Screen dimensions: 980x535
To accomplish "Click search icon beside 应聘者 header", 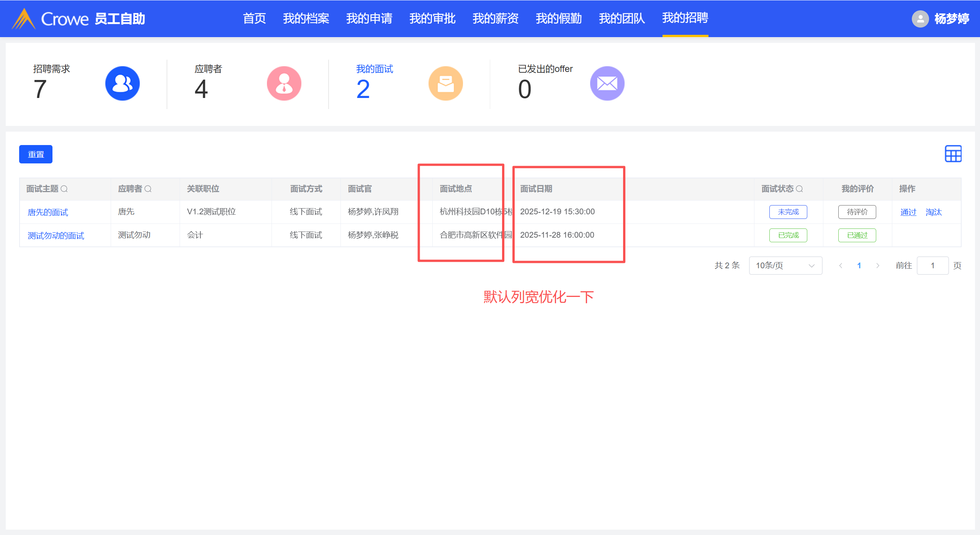I will click(148, 189).
